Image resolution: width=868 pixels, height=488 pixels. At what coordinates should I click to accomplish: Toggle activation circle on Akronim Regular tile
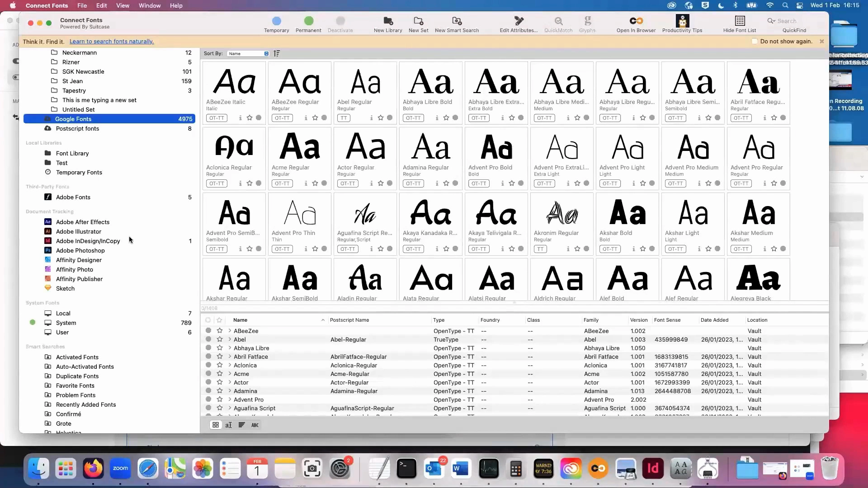coord(586,249)
